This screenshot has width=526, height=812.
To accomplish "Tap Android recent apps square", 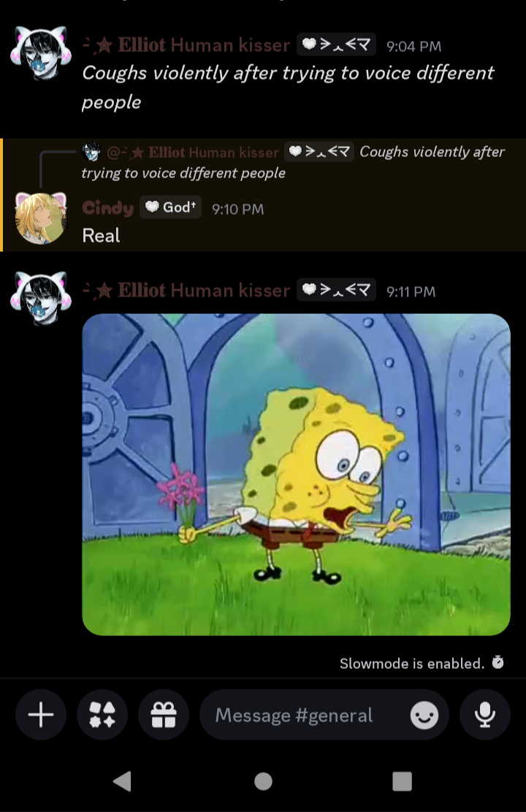I will tap(402, 781).
